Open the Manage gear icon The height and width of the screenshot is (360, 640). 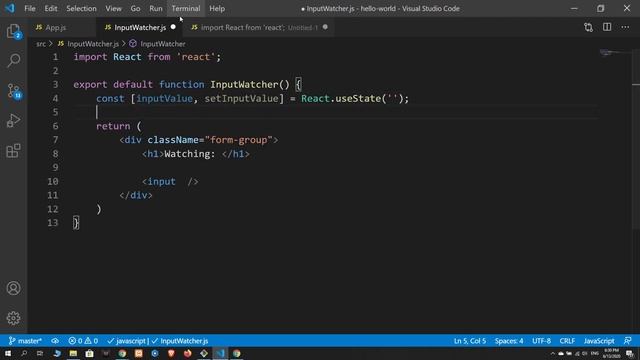[13, 318]
